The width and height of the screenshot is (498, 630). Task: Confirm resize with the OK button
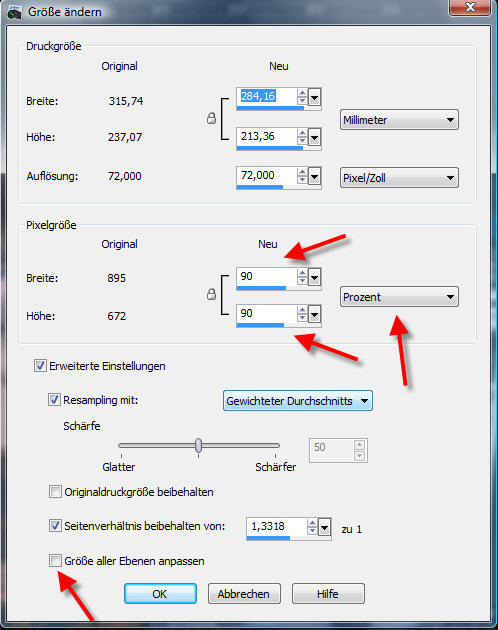[160, 593]
